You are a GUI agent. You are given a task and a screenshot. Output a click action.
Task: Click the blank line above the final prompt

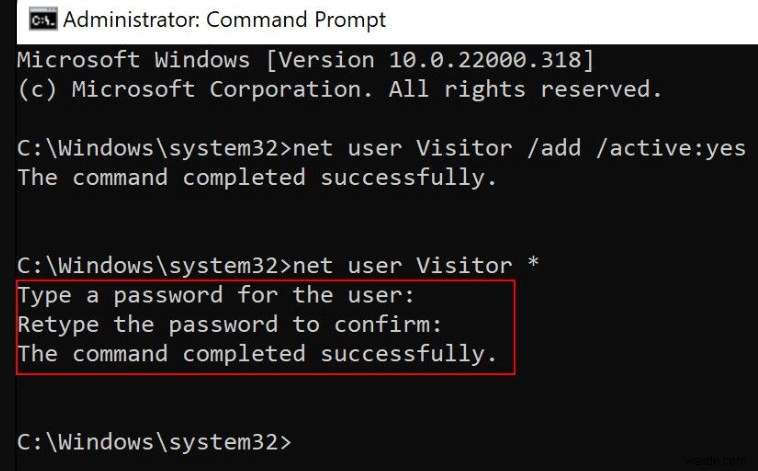(x=300, y=398)
